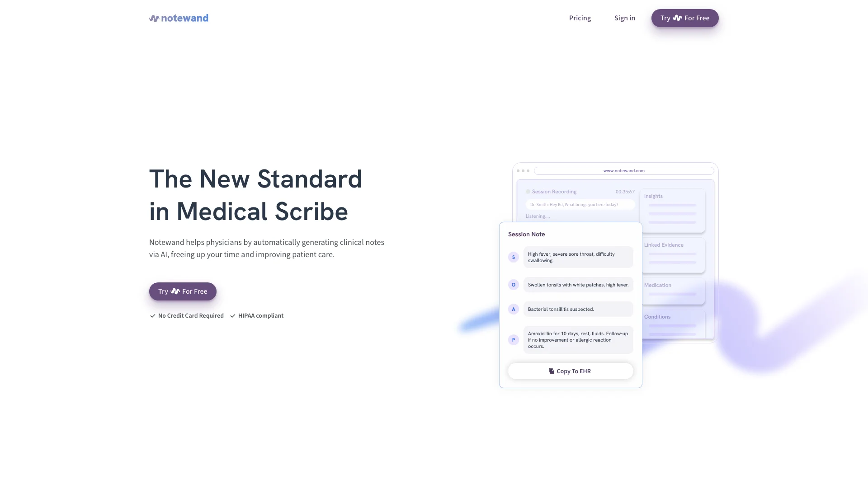Click the Try For Free hero button
The image size is (868, 488).
[x=183, y=291]
